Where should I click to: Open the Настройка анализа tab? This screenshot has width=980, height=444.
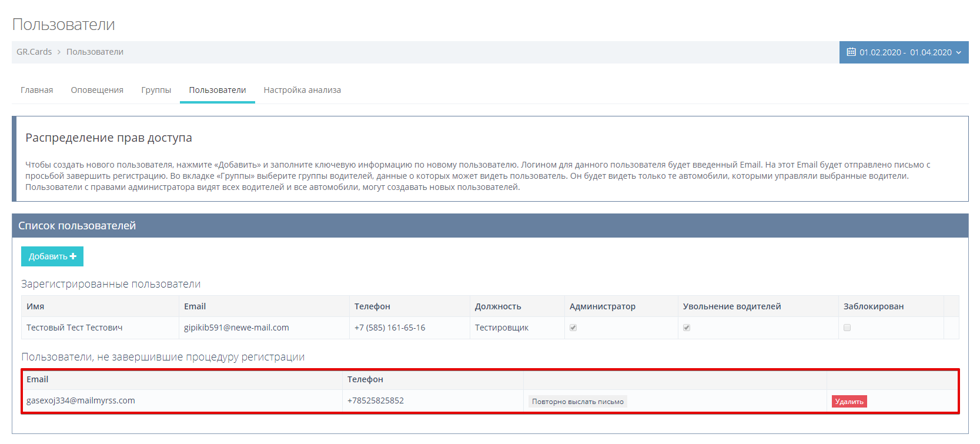[302, 90]
